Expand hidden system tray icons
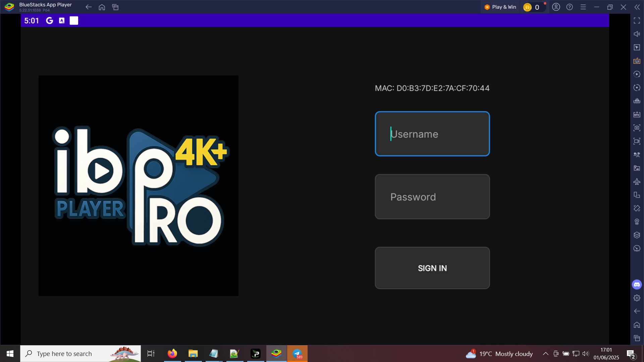Viewport: 644px width, 362px height. click(x=545, y=354)
